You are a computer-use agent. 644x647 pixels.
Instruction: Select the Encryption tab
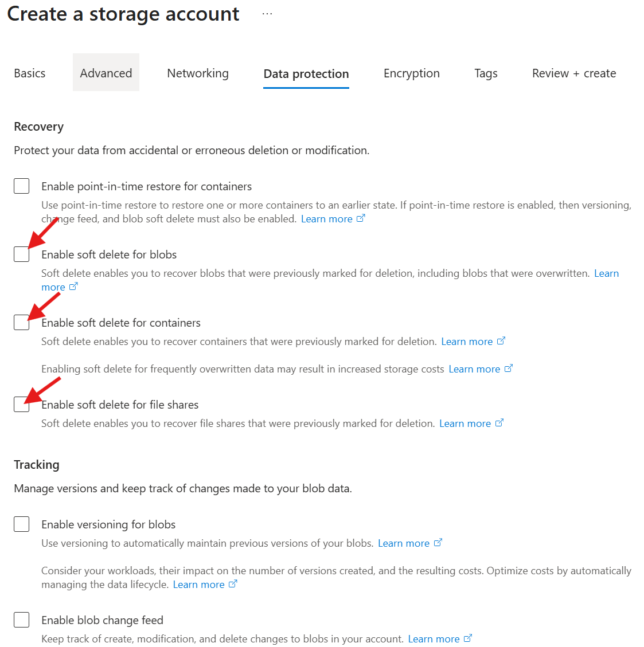pyautogui.click(x=412, y=73)
